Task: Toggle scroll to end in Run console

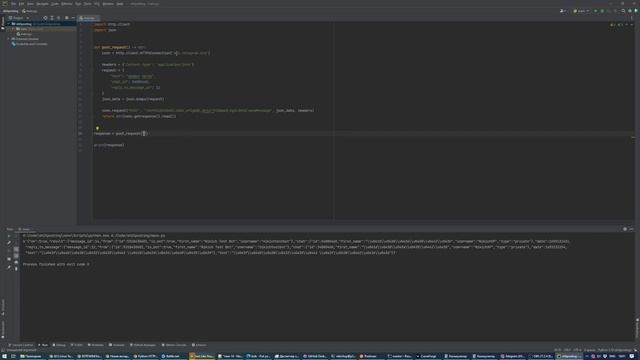Action: pos(16,256)
